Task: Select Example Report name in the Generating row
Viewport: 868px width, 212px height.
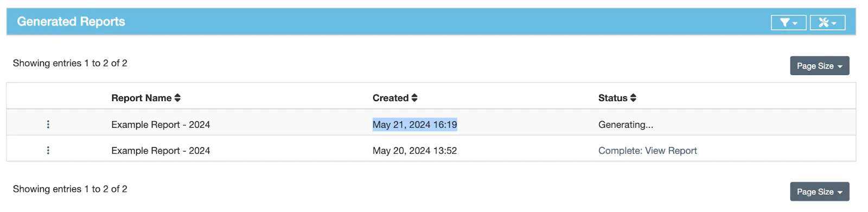Action: 161,124
